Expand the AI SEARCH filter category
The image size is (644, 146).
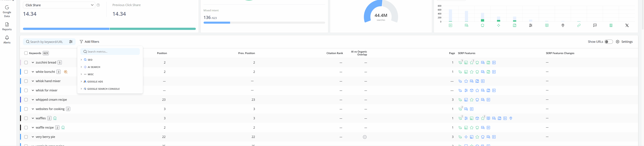[x=81, y=67]
